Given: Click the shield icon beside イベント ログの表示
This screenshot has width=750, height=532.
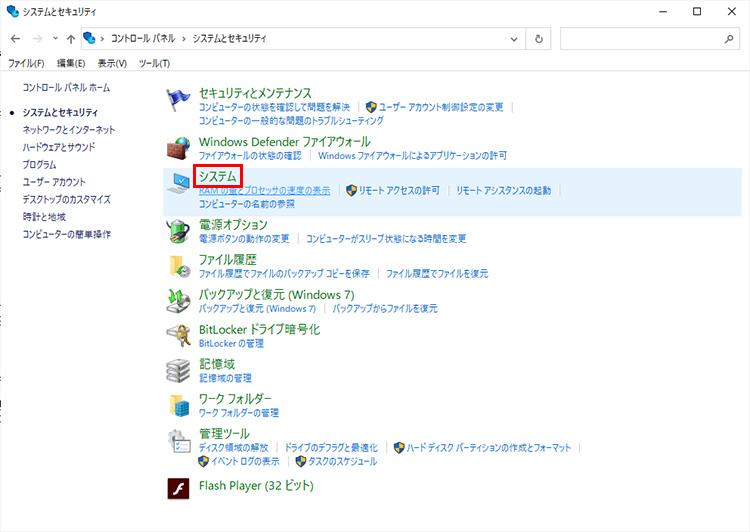Looking at the screenshot, I should tap(203, 461).
